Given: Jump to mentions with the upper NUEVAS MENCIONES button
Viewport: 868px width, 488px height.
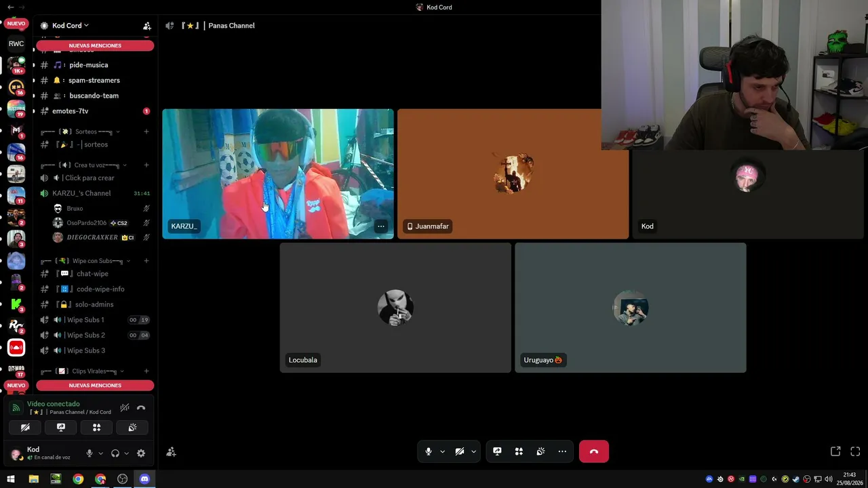Looking at the screenshot, I should 95,45.
